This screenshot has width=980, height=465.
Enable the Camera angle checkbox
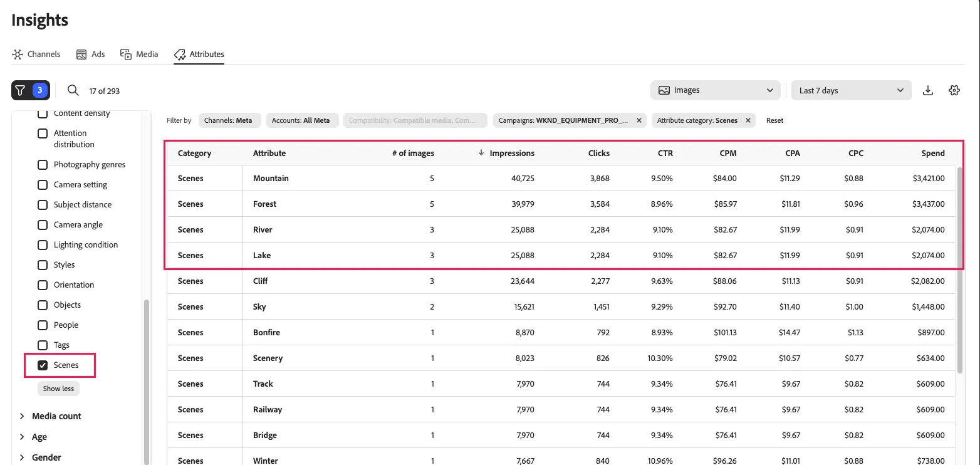click(43, 225)
